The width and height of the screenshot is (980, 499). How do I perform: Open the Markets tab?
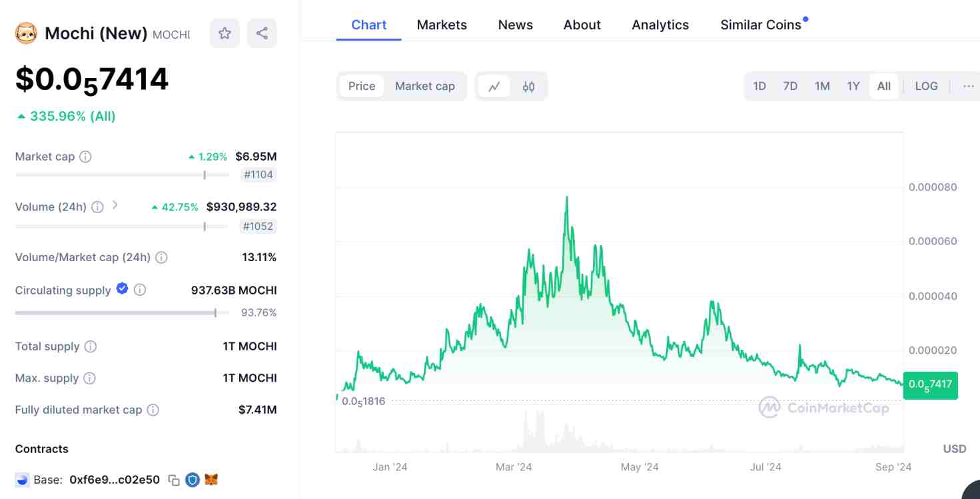click(442, 25)
